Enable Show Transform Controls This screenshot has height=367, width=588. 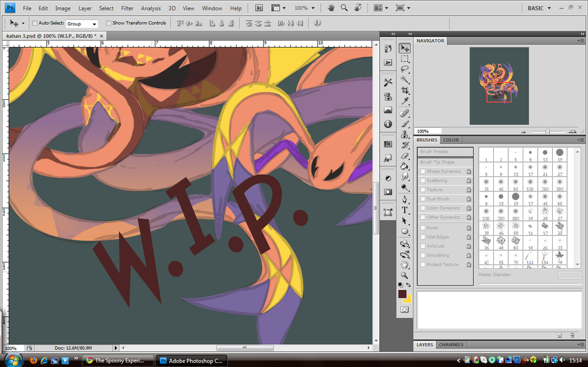(108, 23)
